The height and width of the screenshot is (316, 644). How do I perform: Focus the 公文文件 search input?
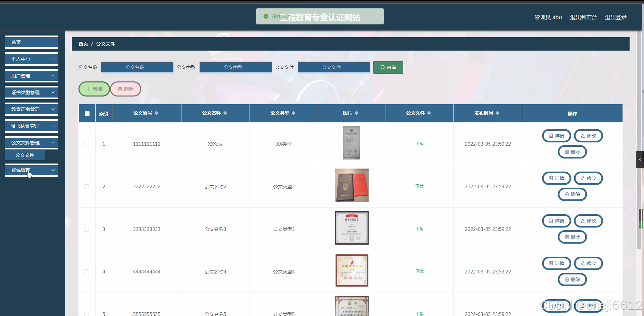pos(334,67)
